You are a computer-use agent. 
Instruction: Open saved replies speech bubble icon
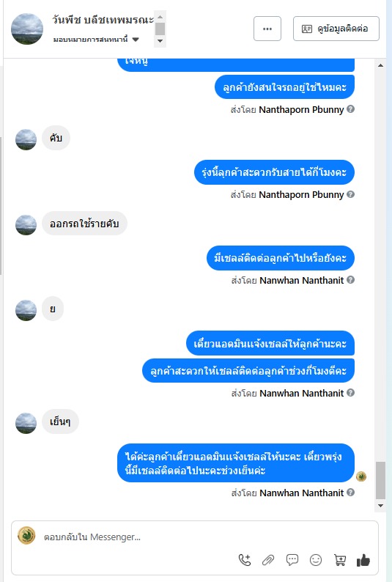[x=292, y=560]
